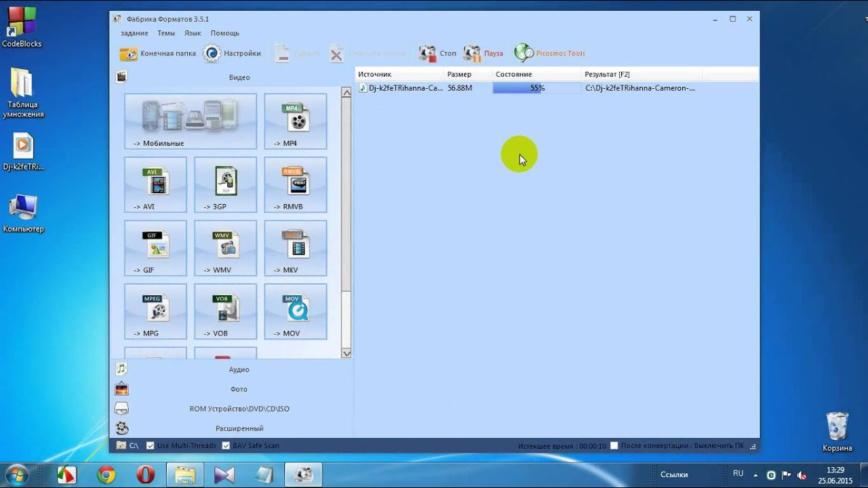Select the Компьютер desktop icon
Viewport: 868px width, 488px height.
[x=23, y=213]
